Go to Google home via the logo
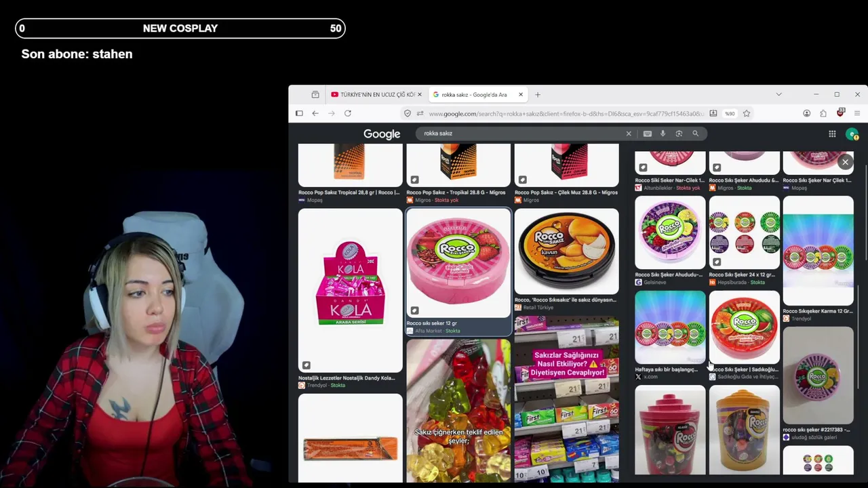This screenshot has height=488, width=868. (382, 134)
